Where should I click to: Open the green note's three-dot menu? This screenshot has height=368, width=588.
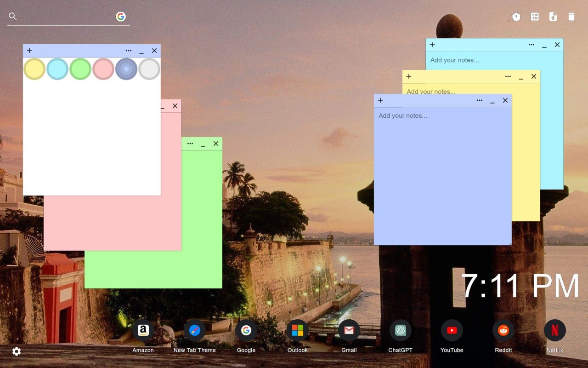pos(190,144)
